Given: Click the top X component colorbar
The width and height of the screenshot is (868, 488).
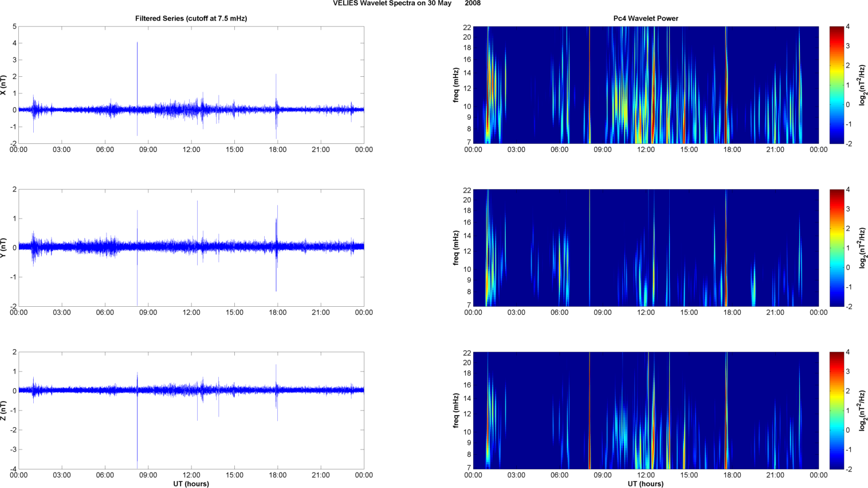Looking at the screenshot, I should coord(836,85).
